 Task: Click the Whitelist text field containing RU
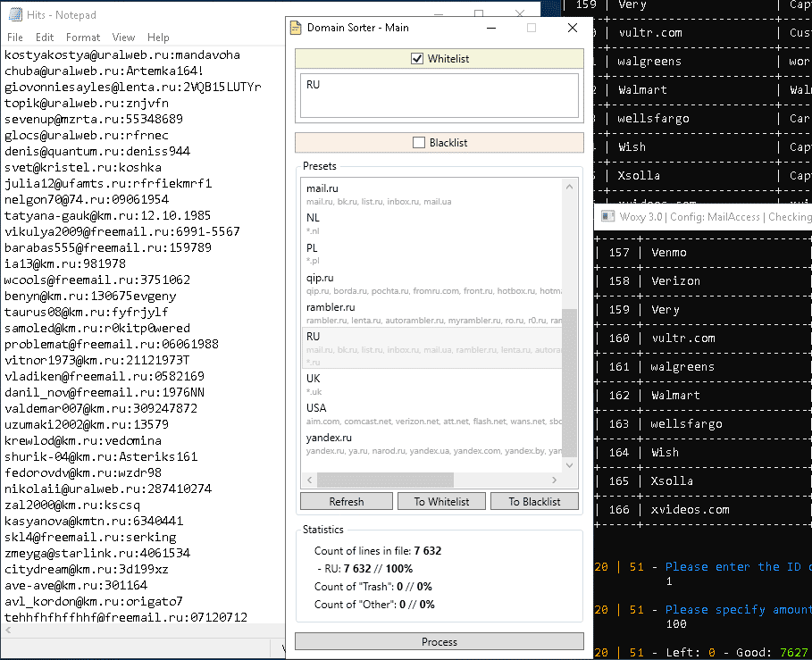point(439,95)
